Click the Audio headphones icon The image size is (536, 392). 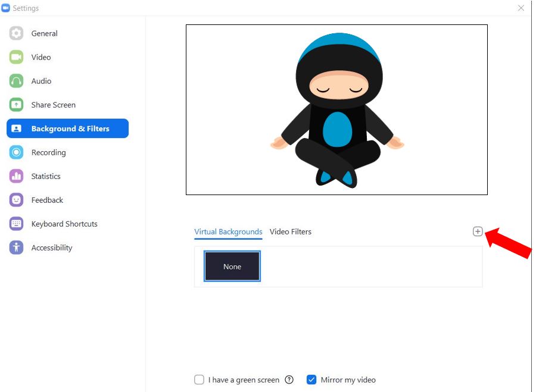click(x=16, y=81)
